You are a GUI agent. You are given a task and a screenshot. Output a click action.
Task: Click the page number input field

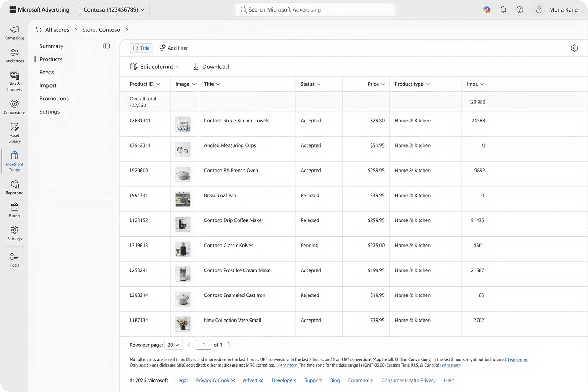(204, 345)
